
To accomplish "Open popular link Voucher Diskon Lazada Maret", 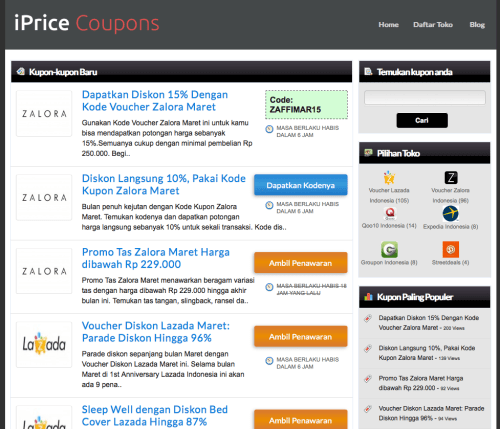I will (431, 413).
